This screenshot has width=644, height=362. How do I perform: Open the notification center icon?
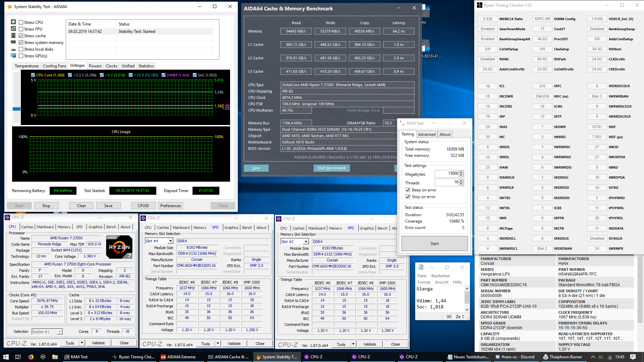[x=633, y=357]
